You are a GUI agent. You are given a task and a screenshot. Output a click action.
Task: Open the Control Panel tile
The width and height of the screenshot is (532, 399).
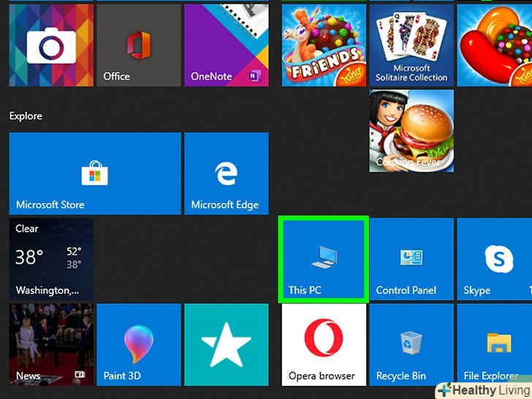pyautogui.click(x=411, y=259)
